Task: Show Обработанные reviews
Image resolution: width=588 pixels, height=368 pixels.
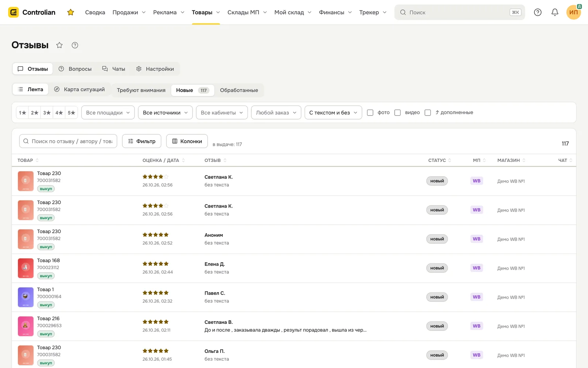Action: point(239,90)
